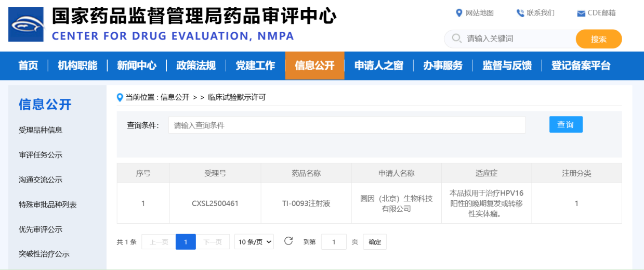Click the TI-0093注射液 drug name cell
Viewport: 644px width, 270px height.
(306, 203)
